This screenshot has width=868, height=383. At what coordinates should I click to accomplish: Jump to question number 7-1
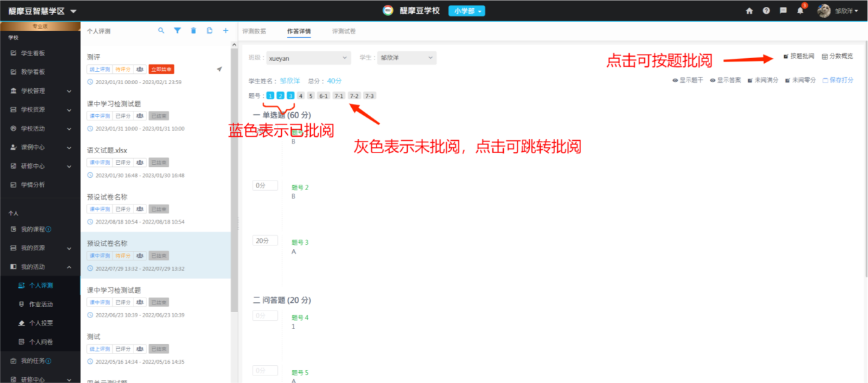coord(339,96)
